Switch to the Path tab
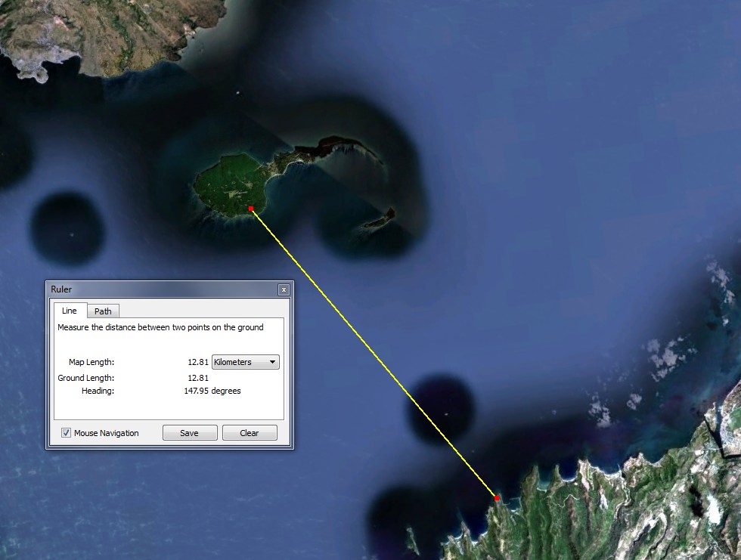741x560 pixels. tap(103, 311)
